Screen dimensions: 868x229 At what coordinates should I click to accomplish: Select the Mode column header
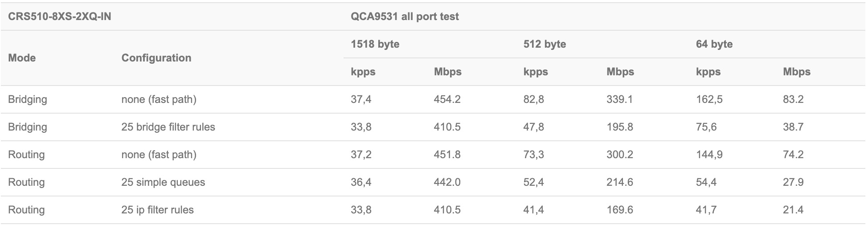point(22,58)
